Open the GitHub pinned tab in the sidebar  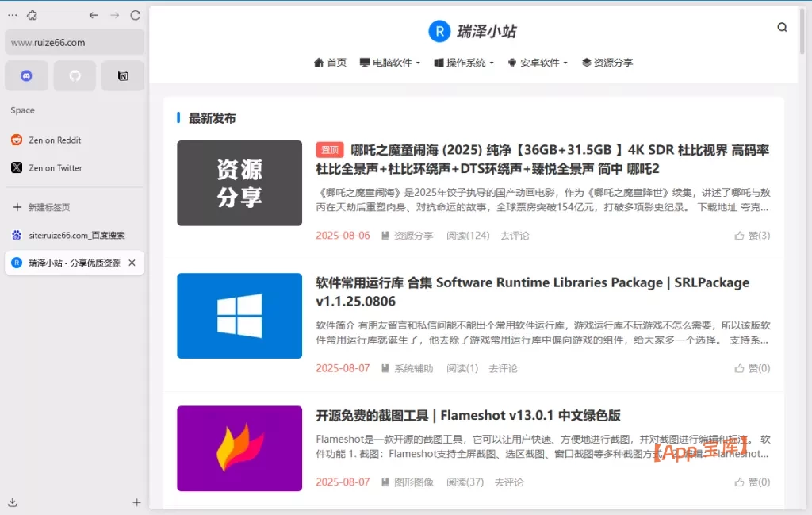pyautogui.click(x=75, y=75)
